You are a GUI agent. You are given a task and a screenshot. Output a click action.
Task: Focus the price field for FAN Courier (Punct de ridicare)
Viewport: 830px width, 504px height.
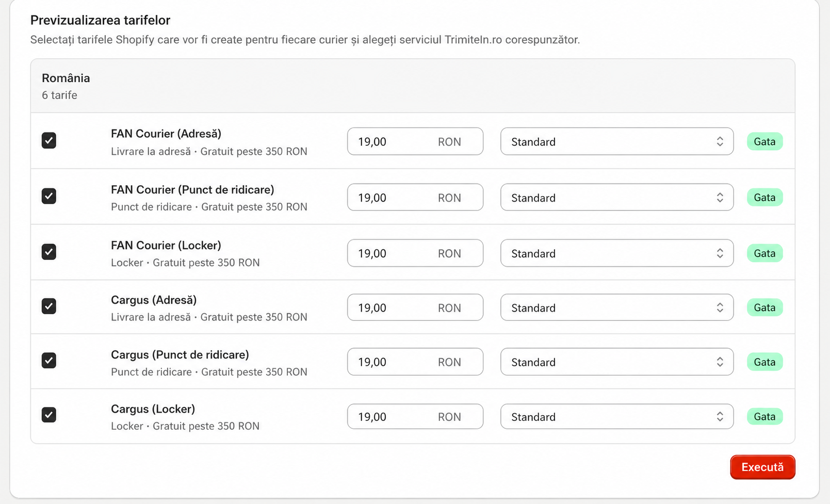(x=415, y=197)
